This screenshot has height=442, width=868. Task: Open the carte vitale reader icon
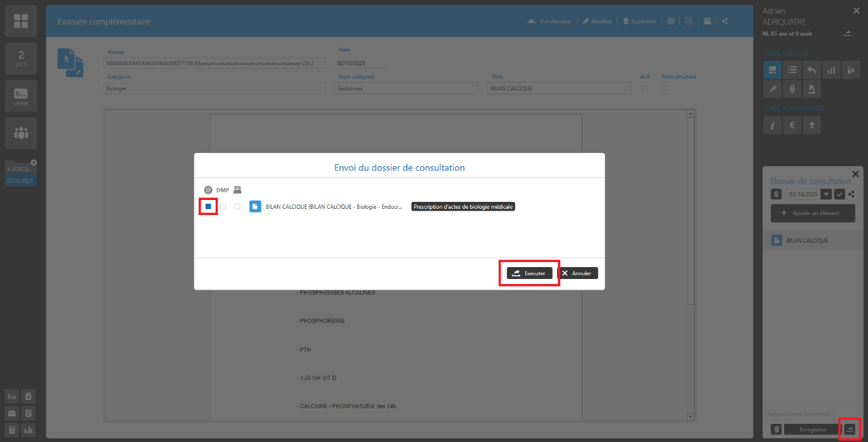[21, 96]
